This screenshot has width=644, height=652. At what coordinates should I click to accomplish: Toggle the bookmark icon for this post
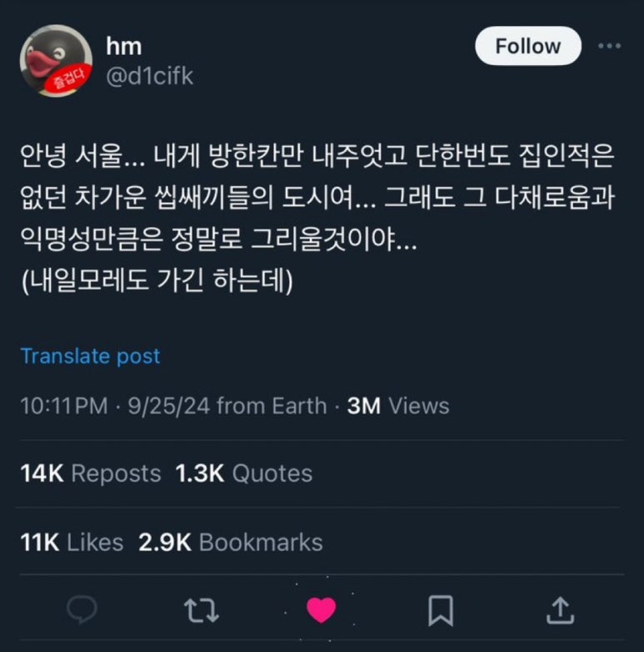pos(440,612)
